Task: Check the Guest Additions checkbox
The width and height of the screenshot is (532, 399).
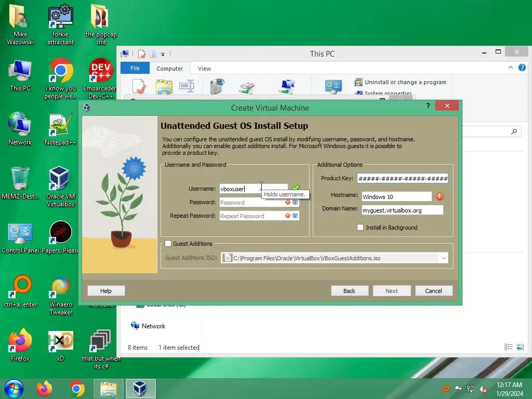Action: click(168, 243)
